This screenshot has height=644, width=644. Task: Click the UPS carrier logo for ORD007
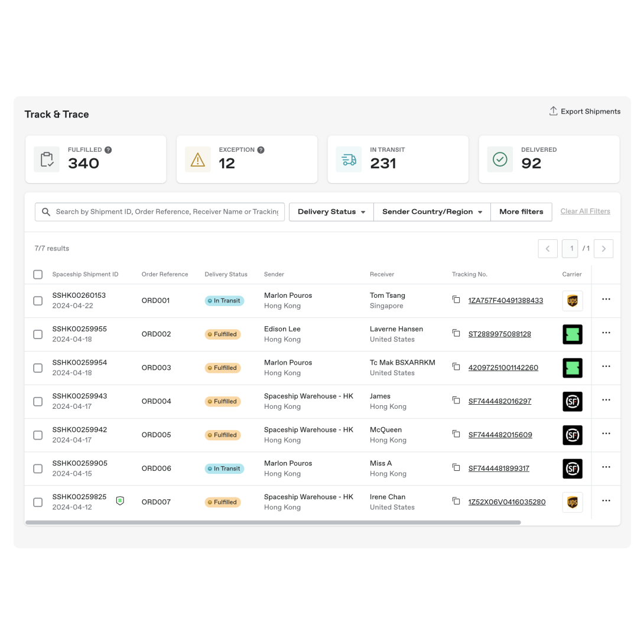pyautogui.click(x=572, y=502)
